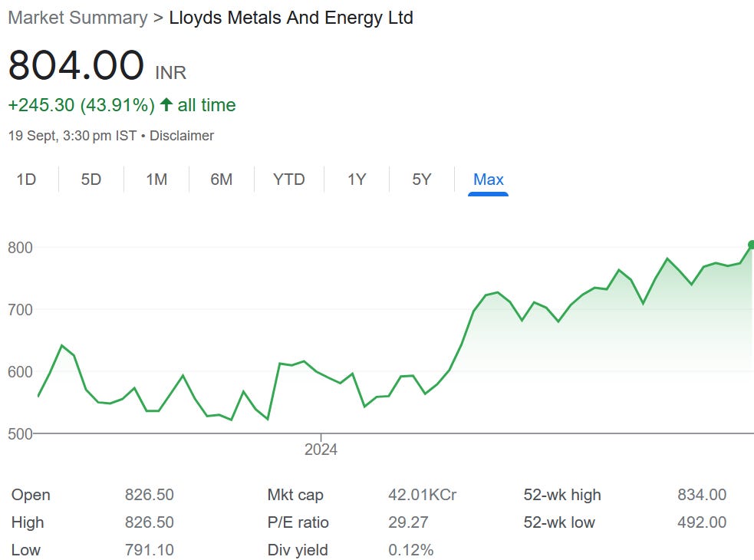Click the 804.00 current price
This screenshot has width=754, height=560.
pos(76,65)
